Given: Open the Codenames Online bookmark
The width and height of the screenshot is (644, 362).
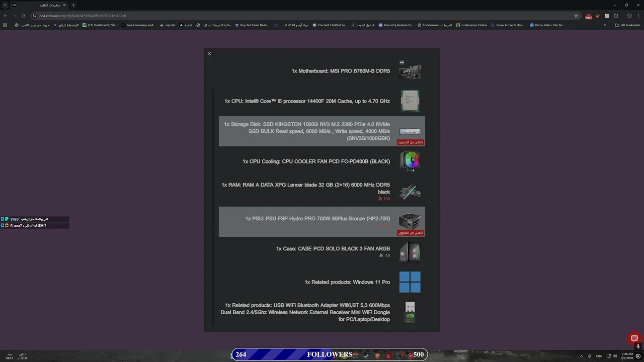Looking at the screenshot, I should (471, 25).
